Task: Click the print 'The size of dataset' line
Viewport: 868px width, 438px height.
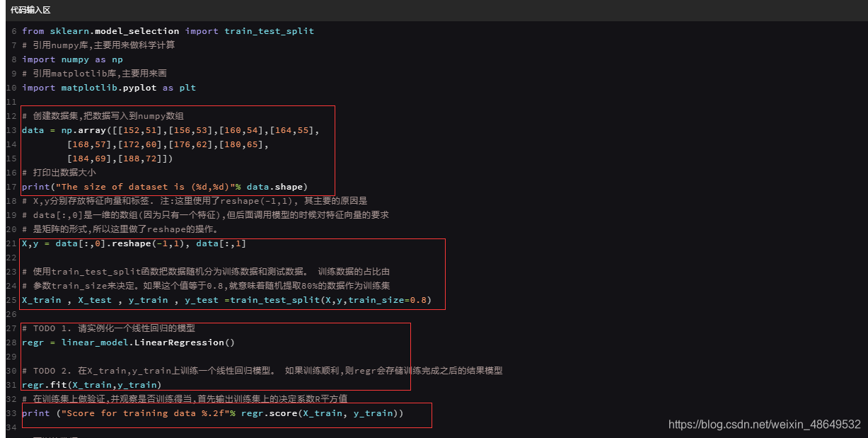Action: pos(165,187)
